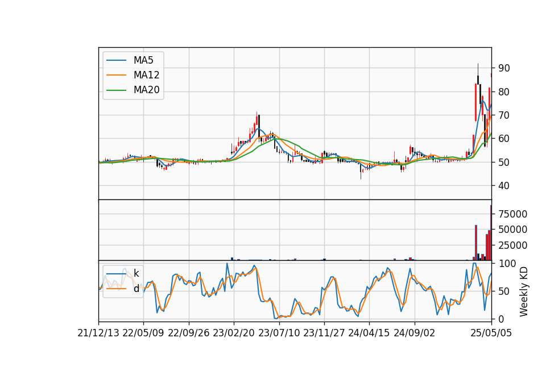Click the blue MA5 legend line sample
Screen dimensions: 546x392
click(116, 60)
